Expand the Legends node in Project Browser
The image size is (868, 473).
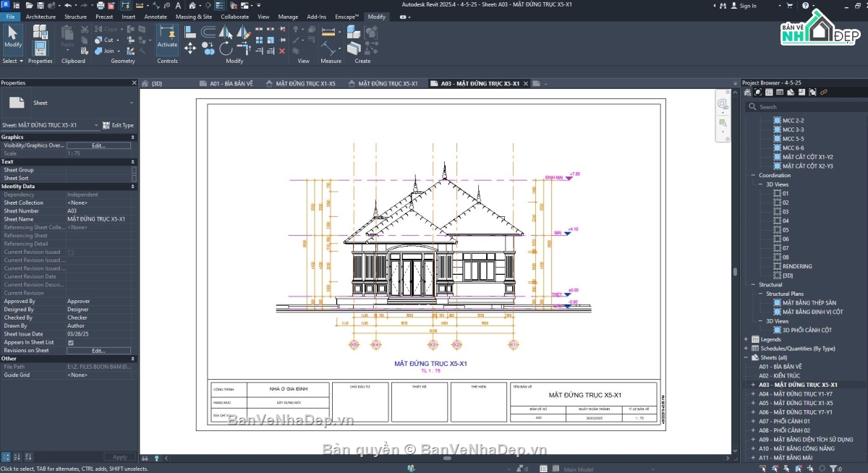click(x=746, y=339)
